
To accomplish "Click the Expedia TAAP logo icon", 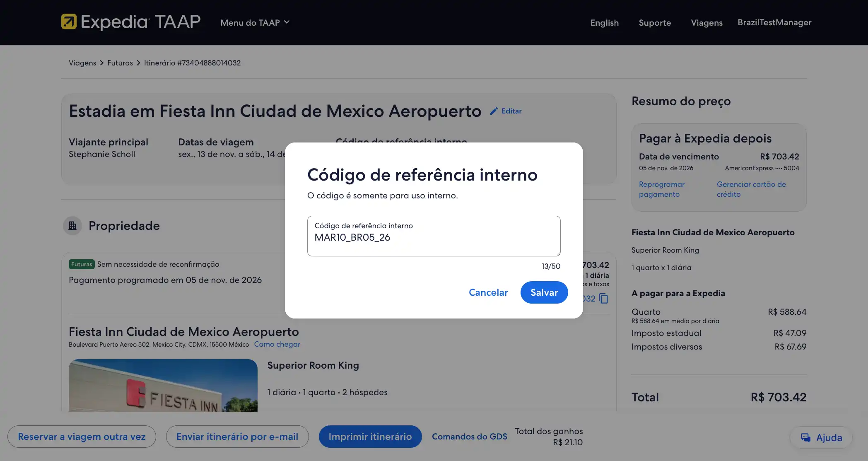I will point(69,22).
